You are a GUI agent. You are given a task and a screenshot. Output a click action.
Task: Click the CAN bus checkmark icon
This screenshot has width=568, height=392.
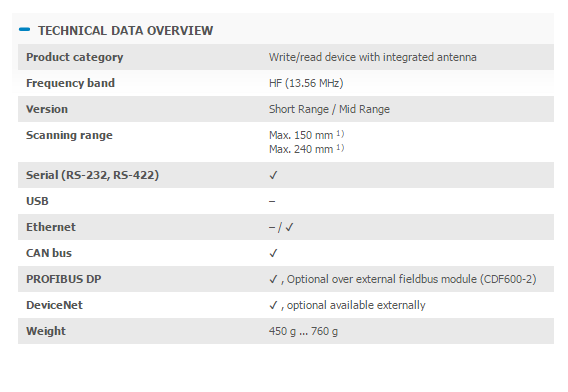[x=273, y=253]
